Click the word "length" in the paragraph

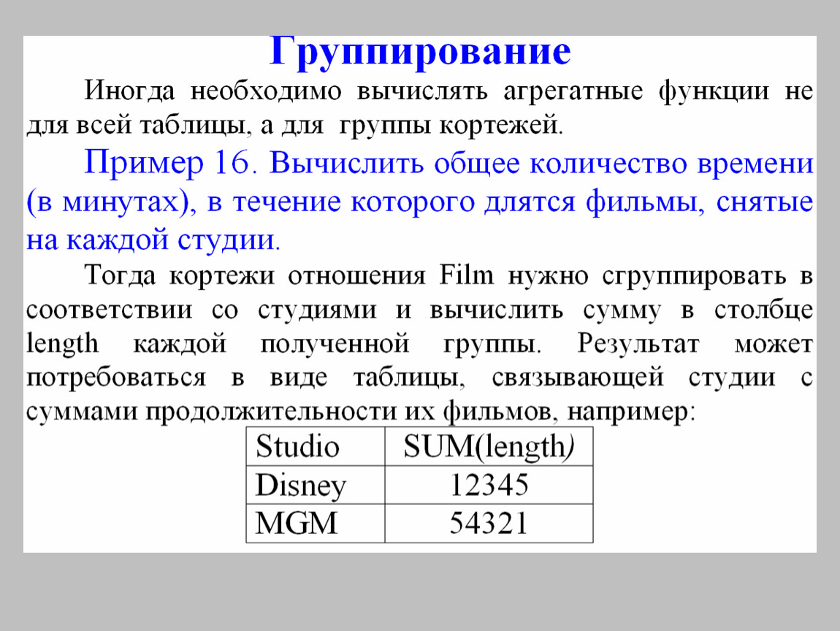click(63, 344)
